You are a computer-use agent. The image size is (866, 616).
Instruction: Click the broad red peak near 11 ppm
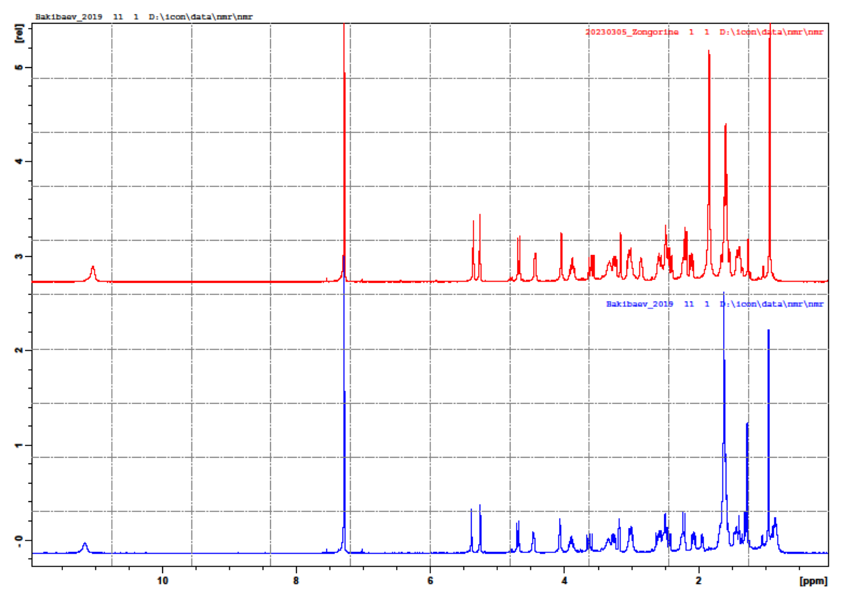click(93, 272)
